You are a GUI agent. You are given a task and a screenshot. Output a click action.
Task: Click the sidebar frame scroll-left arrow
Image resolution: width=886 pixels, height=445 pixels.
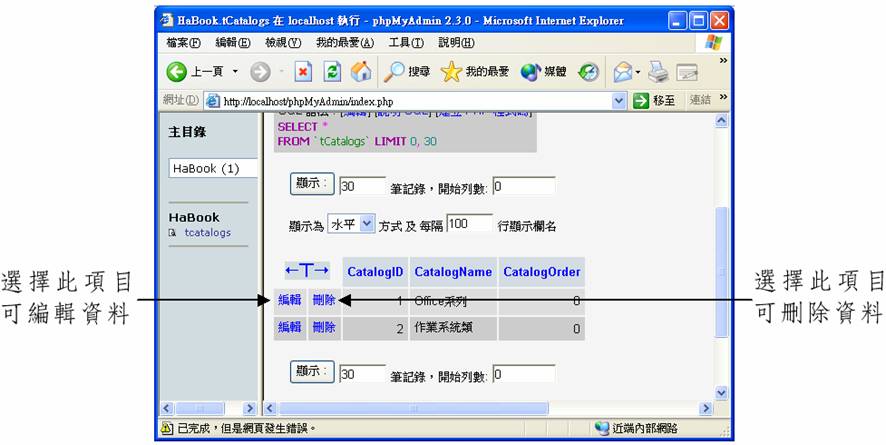tap(167, 408)
